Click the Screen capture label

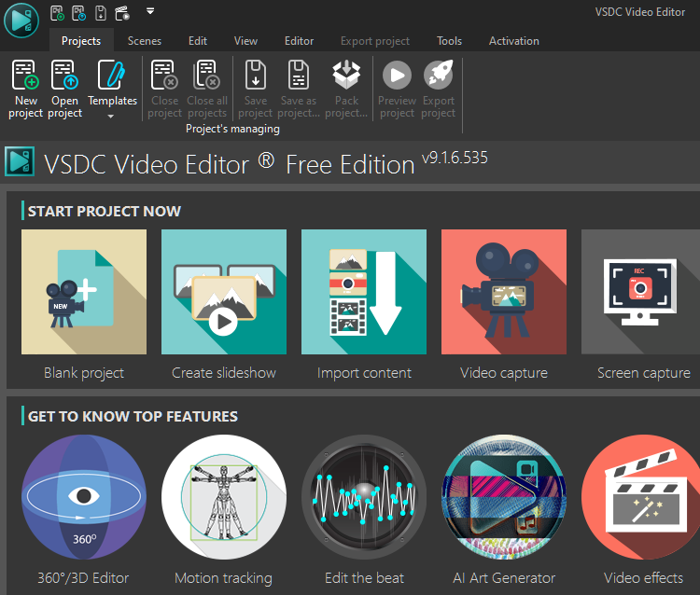644,373
